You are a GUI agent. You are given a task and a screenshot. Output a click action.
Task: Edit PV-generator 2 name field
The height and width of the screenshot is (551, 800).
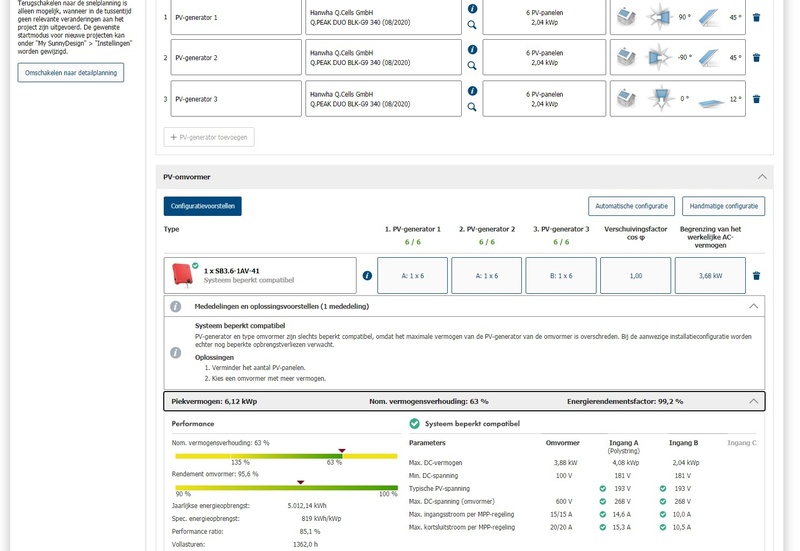tap(236, 58)
